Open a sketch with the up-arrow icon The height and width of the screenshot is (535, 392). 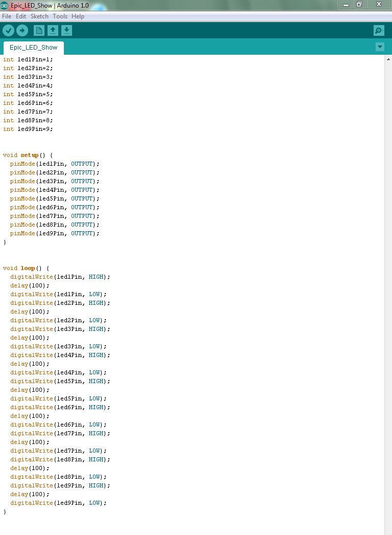[53, 31]
